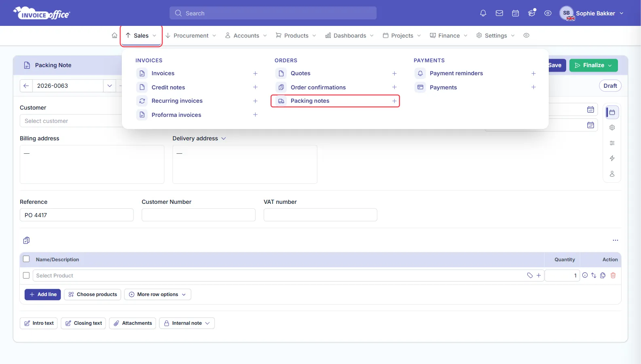Open Packing notes from Orders
Viewport: 641px width, 364px height.
pyautogui.click(x=310, y=101)
